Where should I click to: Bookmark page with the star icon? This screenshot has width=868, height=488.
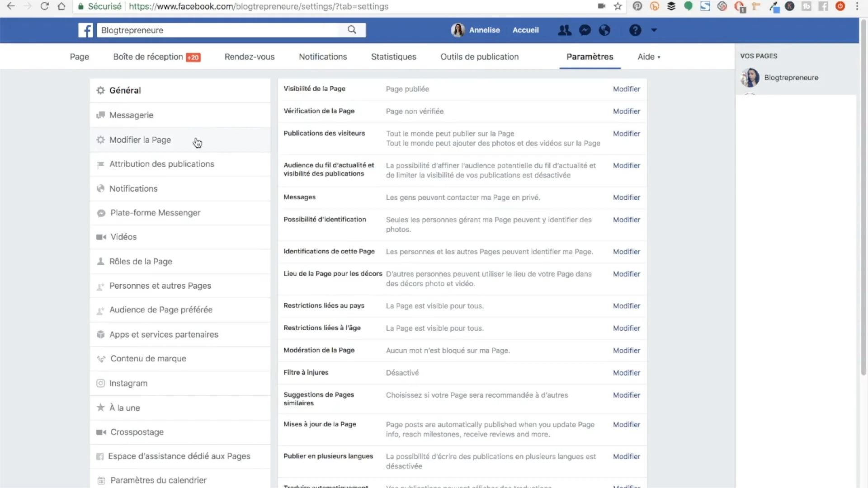click(618, 6)
